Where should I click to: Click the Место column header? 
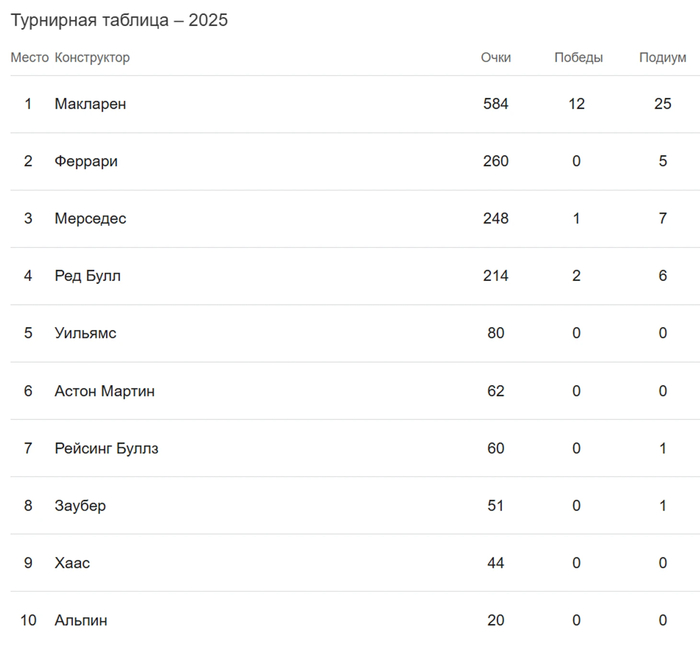pyautogui.click(x=29, y=58)
